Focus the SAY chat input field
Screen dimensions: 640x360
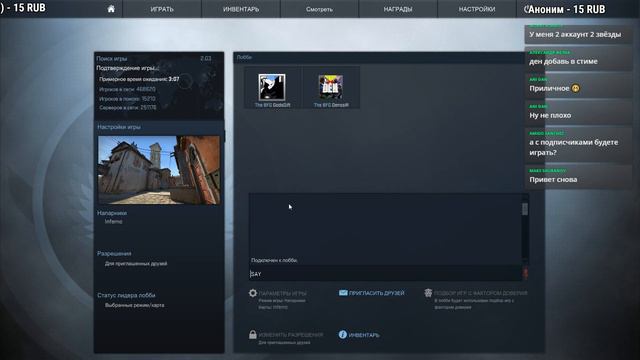point(385,273)
